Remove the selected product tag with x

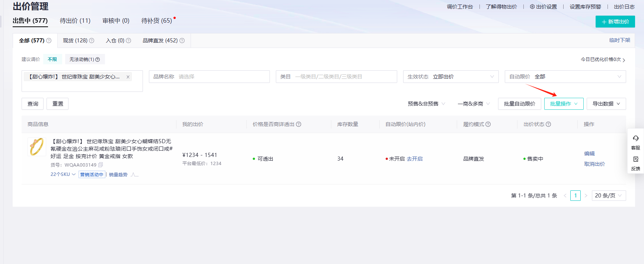click(x=128, y=77)
